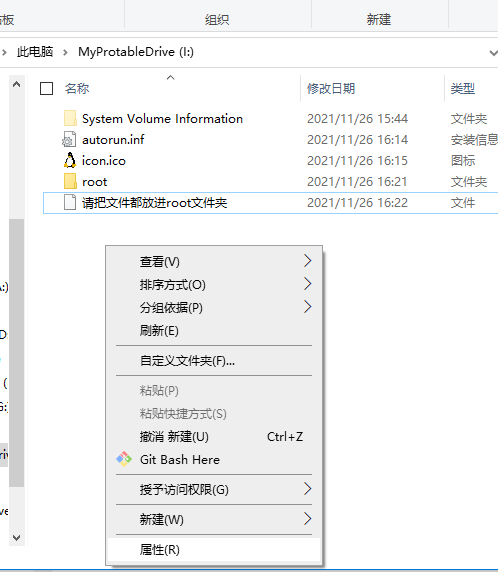This screenshot has height=572, width=498.
Task: Expand the 查看(V) submenu arrow
Action: [x=308, y=261]
